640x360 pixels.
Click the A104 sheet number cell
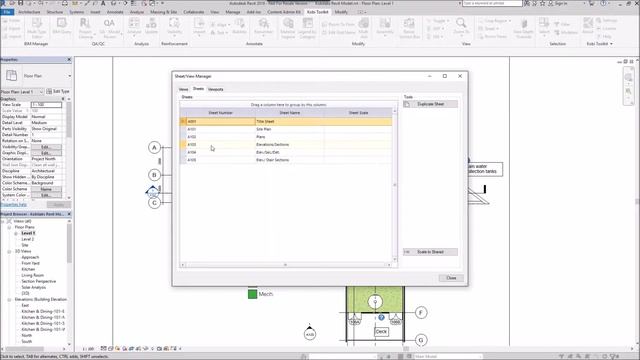click(220, 152)
